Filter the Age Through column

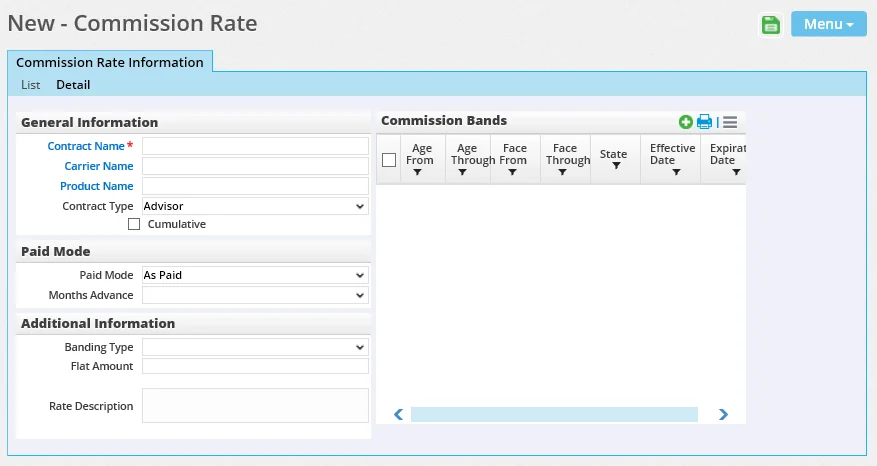462,172
